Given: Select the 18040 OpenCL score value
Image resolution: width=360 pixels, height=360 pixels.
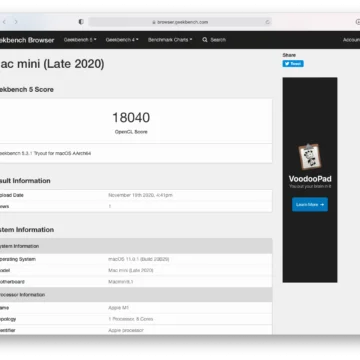Looking at the screenshot, I should click(x=131, y=117).
